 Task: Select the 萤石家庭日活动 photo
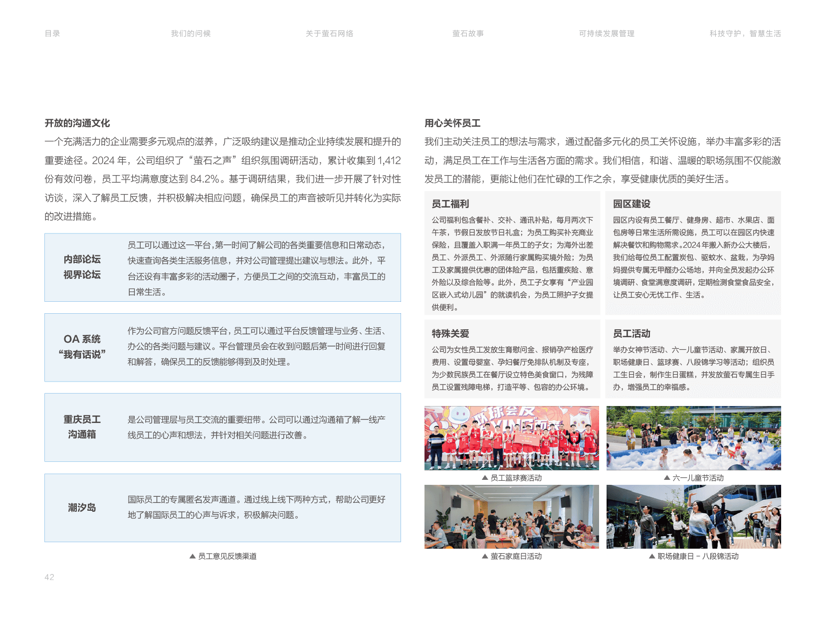coord(511,517)
